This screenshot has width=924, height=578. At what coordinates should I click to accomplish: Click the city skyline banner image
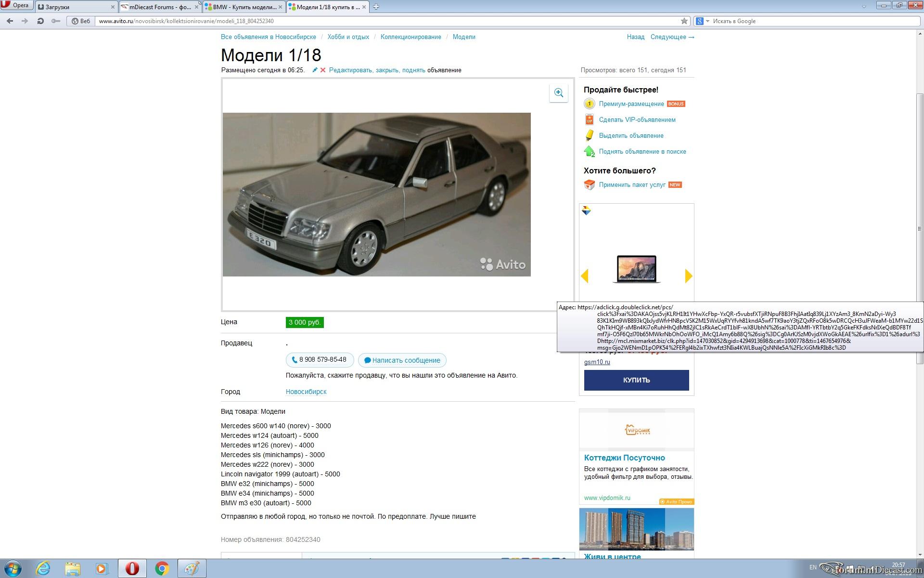click(x=636, y=529)
